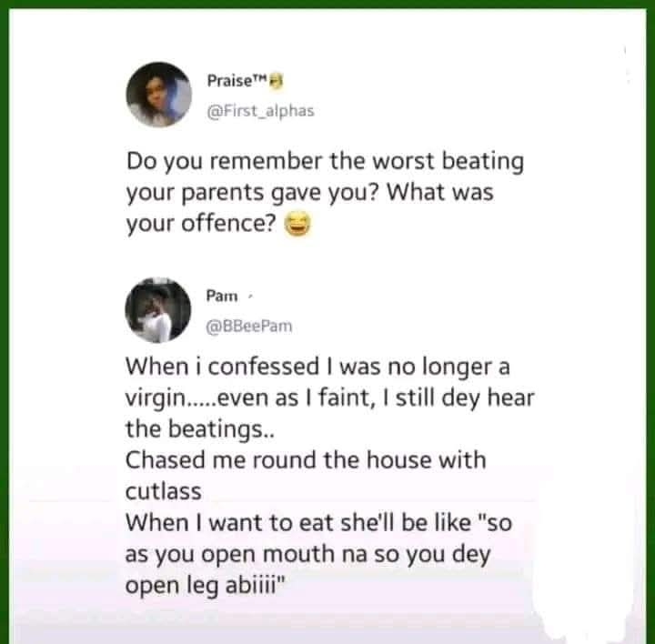Click the text 'your parents gave you? What was'
Image resolution: width=655 pixels, height=644 pixels.
[310, 193]
